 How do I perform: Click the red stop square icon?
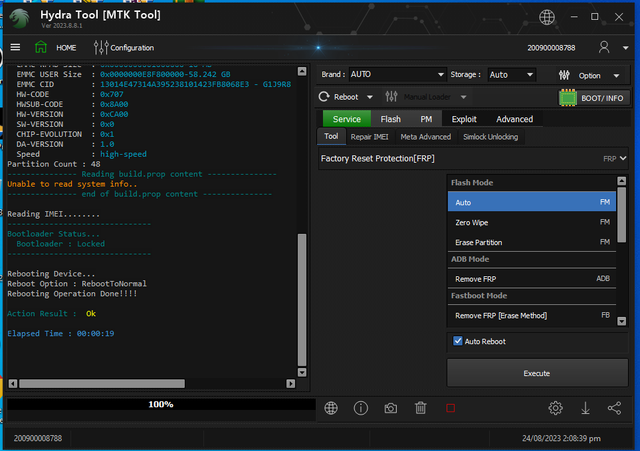click(451, 408)
